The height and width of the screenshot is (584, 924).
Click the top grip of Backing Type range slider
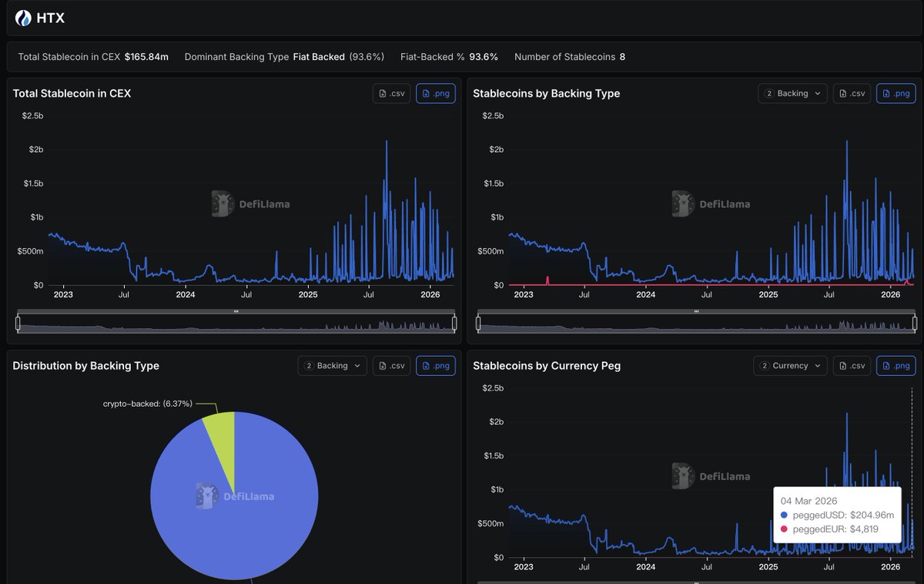coord(696,311)
